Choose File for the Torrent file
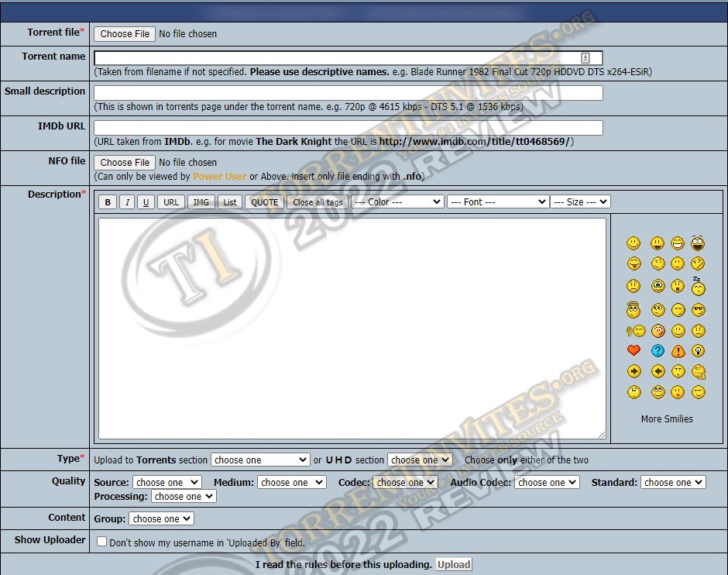 [x=125, y=33]
